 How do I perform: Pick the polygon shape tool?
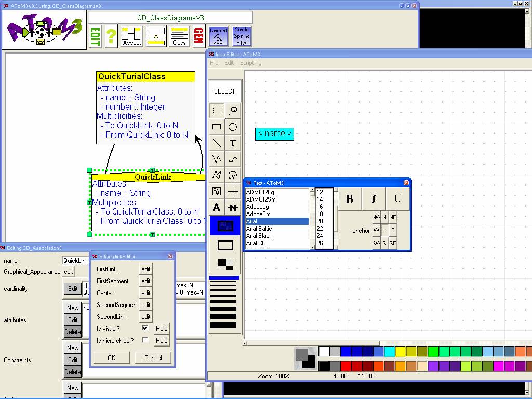coord(217,175)
